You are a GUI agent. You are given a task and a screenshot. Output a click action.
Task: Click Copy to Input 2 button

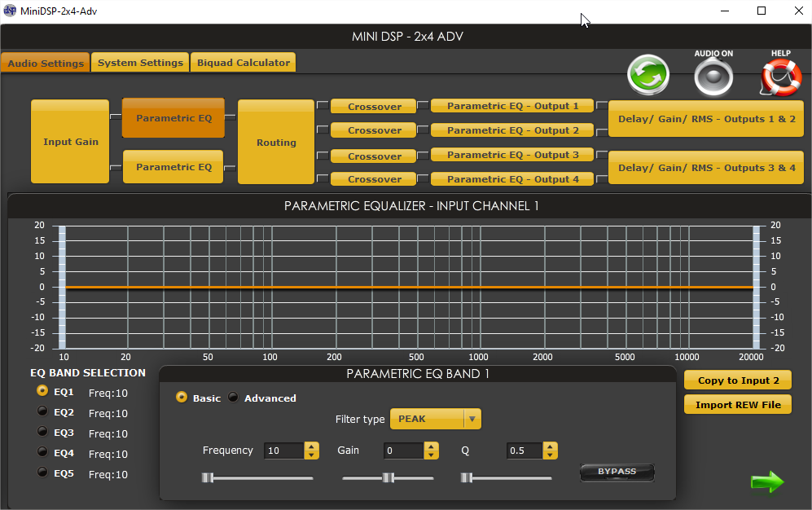coord(738,380)
